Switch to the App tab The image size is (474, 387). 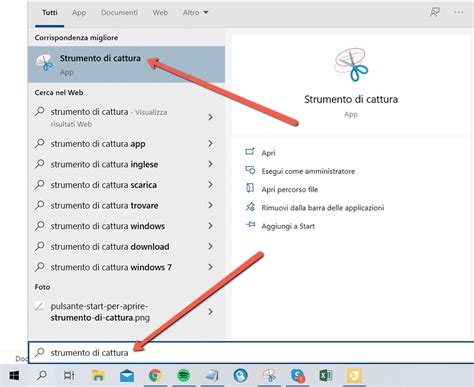(x=79, y=13)
